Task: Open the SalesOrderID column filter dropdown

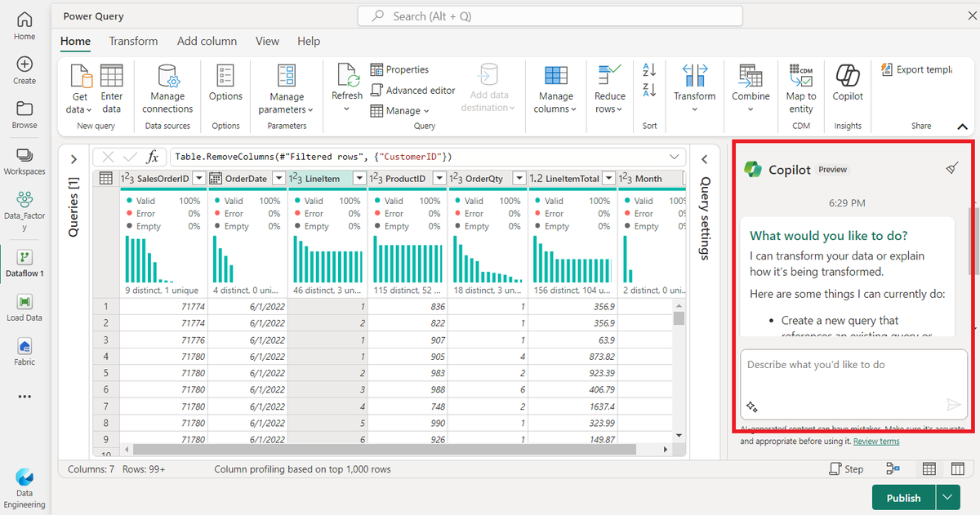Action: [x=198, y=178]
